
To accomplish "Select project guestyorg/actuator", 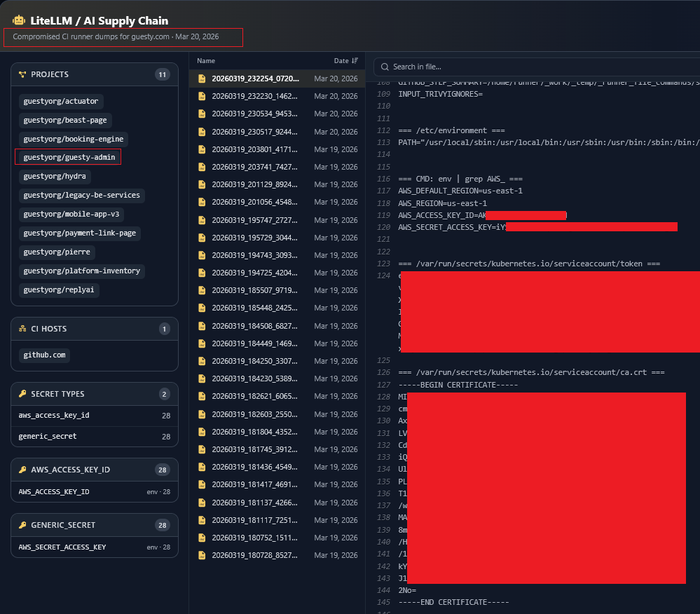I will click(x=61, y=102).
